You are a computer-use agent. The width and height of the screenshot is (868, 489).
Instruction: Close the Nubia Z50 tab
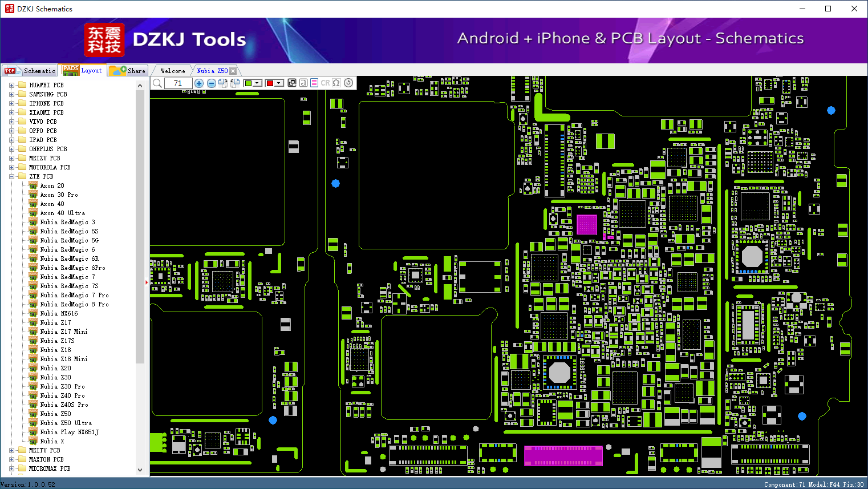pyautogui.click(x=233, y=71)
